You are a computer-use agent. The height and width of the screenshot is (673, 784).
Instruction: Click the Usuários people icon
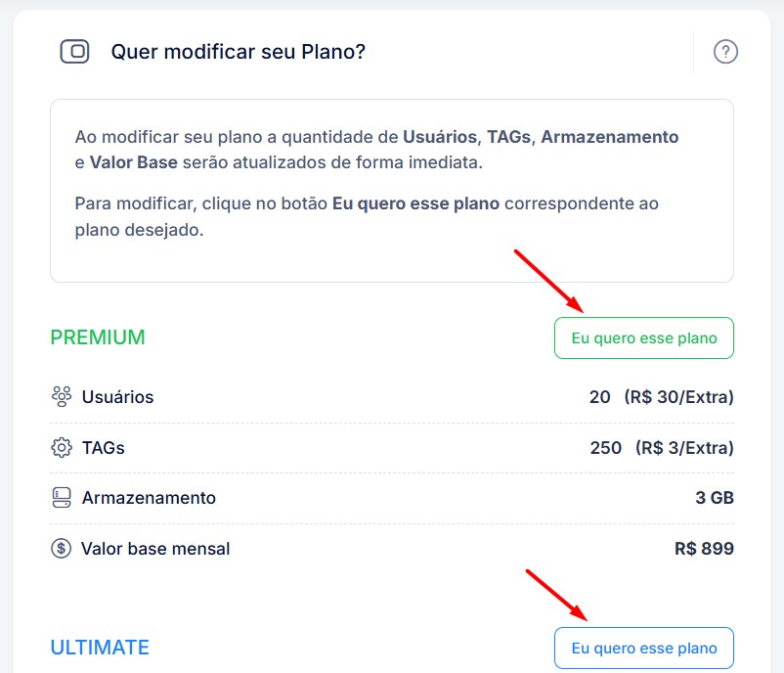tap(62, 396)
